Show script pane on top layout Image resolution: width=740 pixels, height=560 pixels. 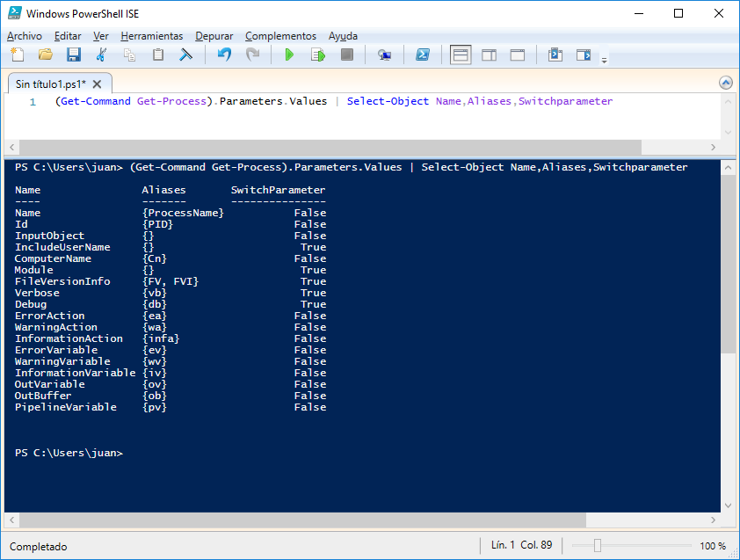tap(461, 55)
